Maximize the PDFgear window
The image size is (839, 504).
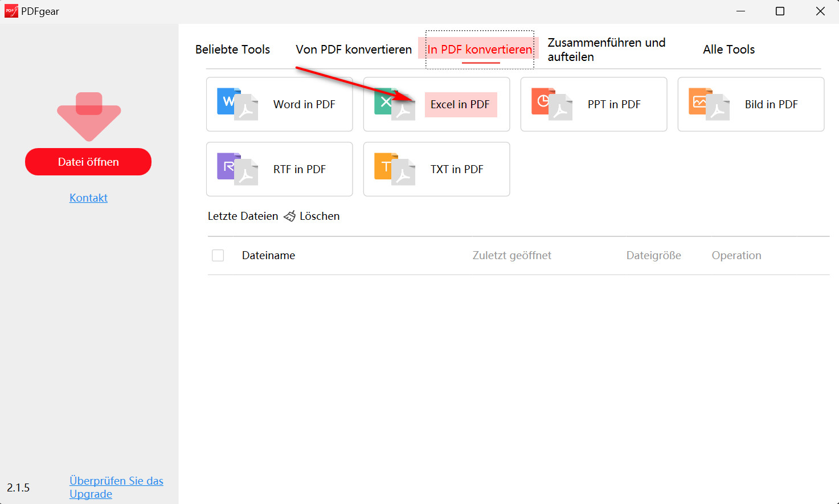coord(780,11)
